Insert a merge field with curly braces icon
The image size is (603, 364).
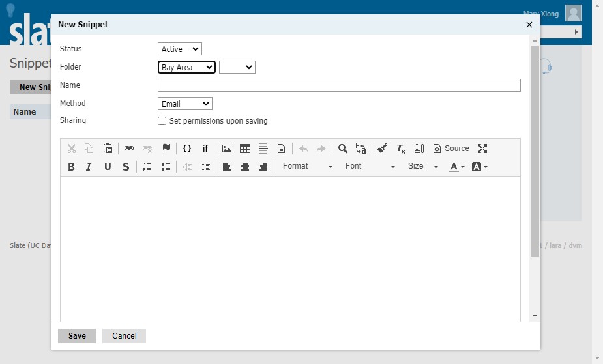187,148
